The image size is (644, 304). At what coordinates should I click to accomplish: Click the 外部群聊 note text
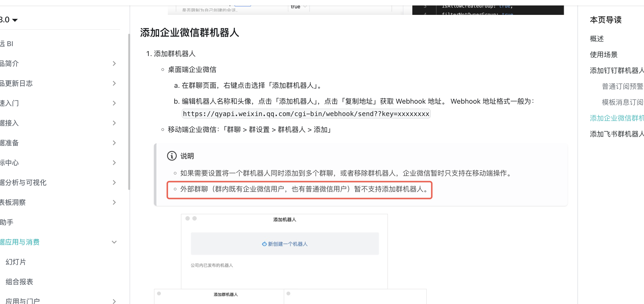[304, 189]
